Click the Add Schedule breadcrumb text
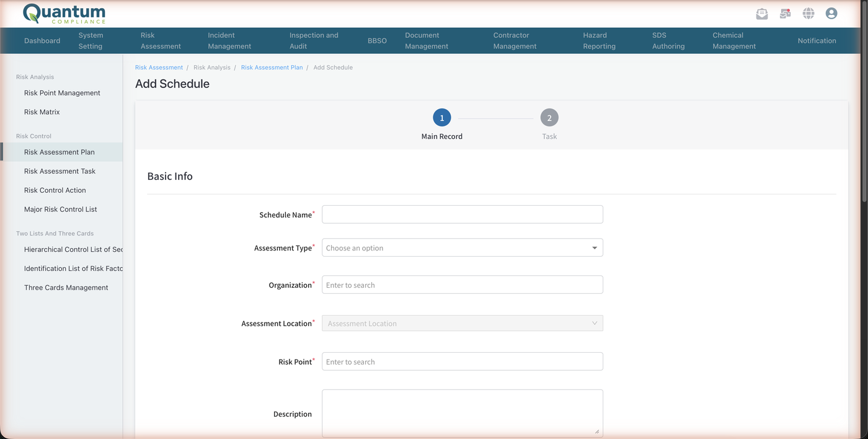This screenshot has width=868, height=439. click(x=333, y=68)
